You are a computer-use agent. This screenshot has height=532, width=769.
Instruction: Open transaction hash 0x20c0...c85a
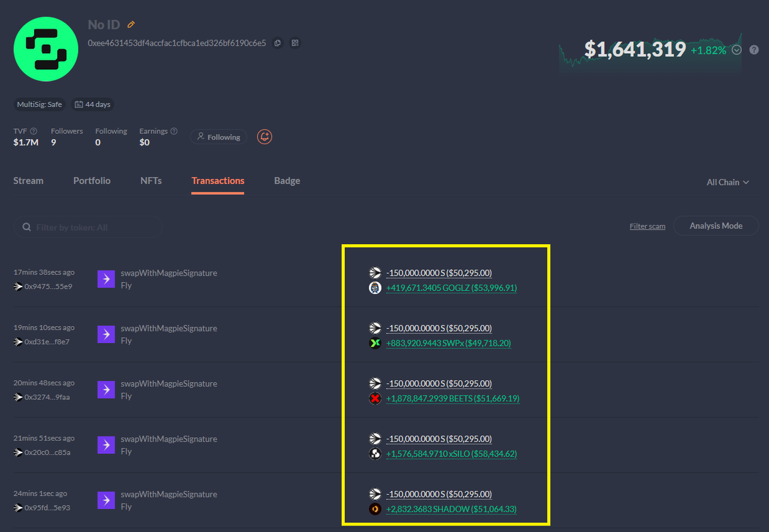[x=47, y=452]
